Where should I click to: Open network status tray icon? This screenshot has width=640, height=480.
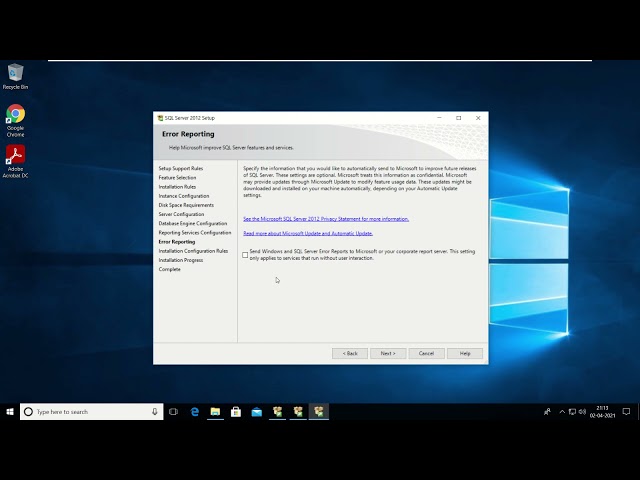coord(572,411)
